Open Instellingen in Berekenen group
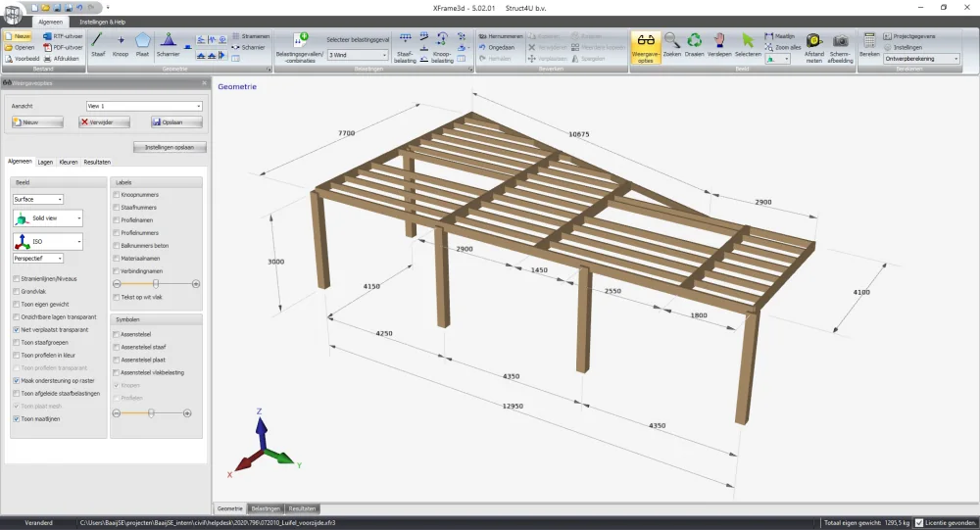 (903, 47)
